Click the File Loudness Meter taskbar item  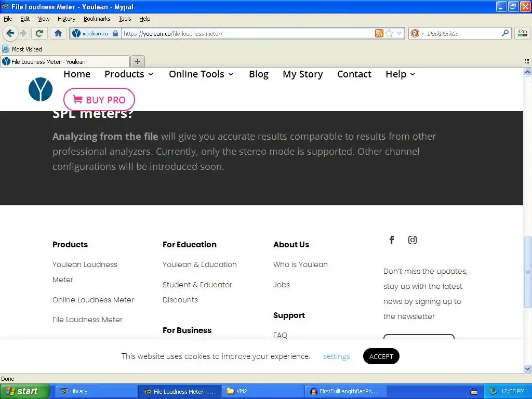(x=179, y=391)
